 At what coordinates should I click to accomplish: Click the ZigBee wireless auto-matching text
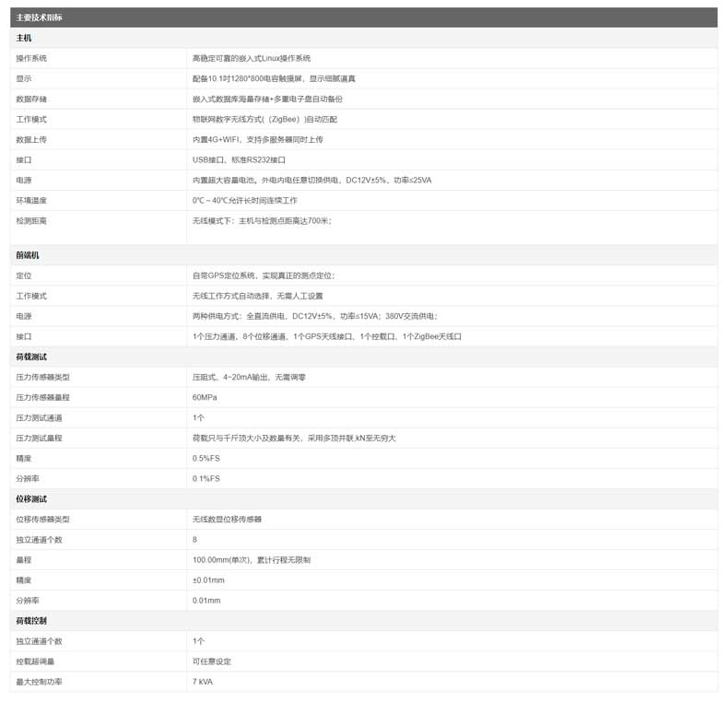click(264, 119)
